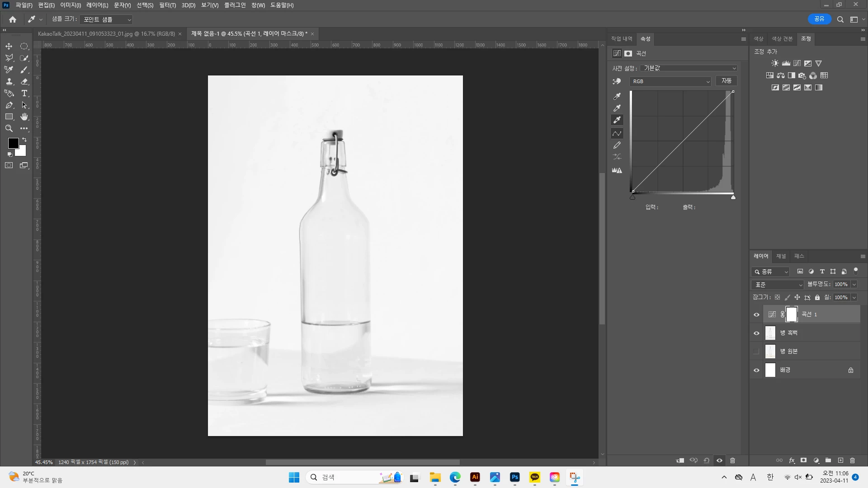This screenshot has height=488, width=868.
Task: Open the 필터(T) menu
Action: click(x=167, y=5)
